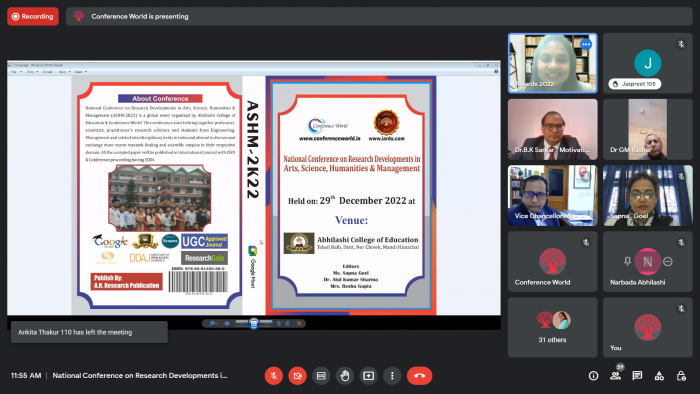Open the More options three-dot menu
Image resolution: width=700 pixels, height=394 pixels.
[392, 376]
